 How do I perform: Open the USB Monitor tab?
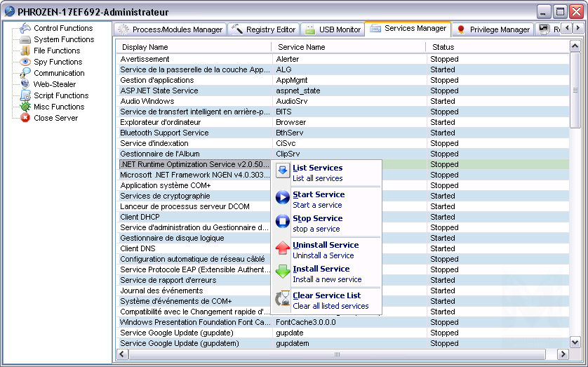click(332, 29)
